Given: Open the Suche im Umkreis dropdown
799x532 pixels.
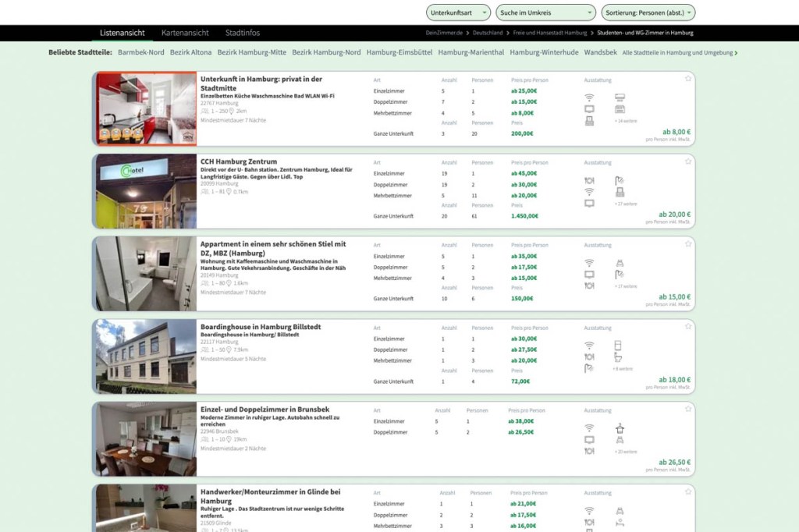Looking at the screenshot, I should [545, 12].
